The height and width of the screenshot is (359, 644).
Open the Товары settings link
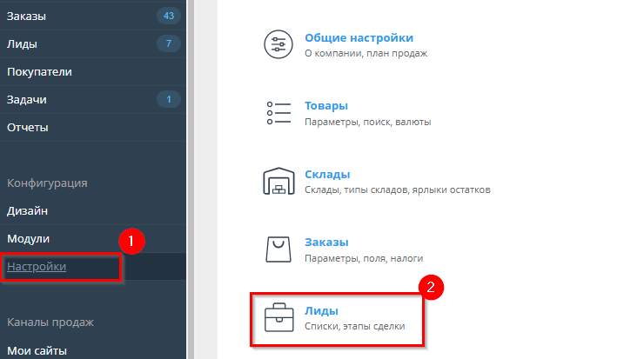point(326,106)
